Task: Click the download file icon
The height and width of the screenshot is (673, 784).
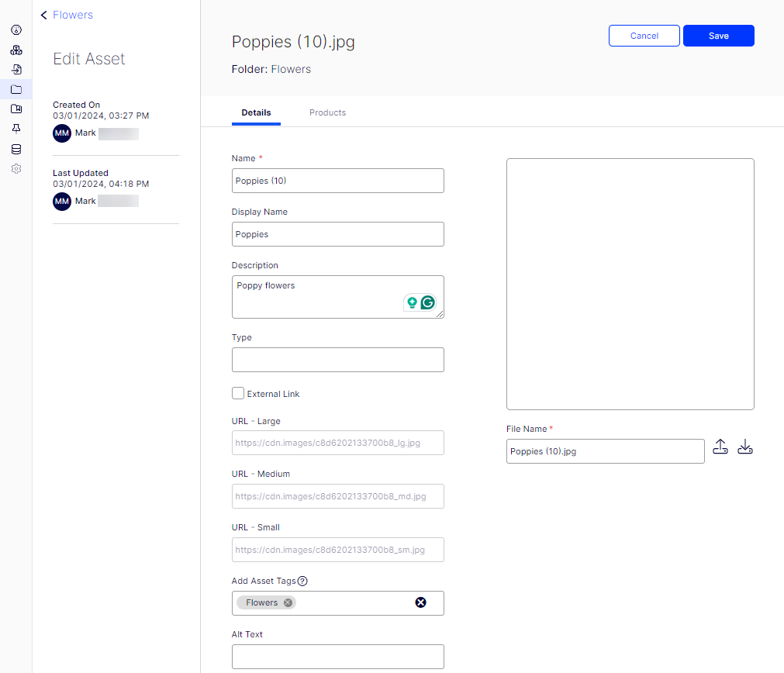Action: point(745,447)
